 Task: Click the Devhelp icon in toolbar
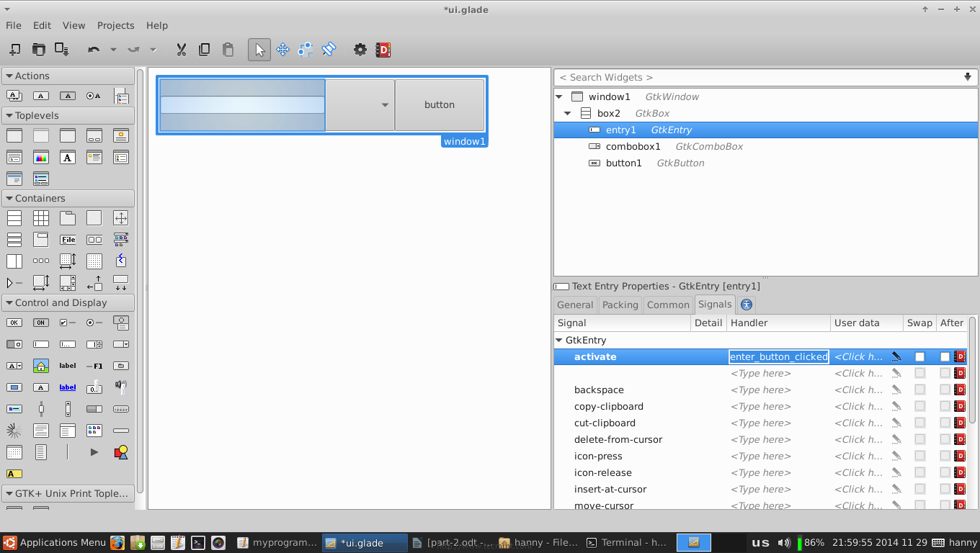(x=383, y=50)
